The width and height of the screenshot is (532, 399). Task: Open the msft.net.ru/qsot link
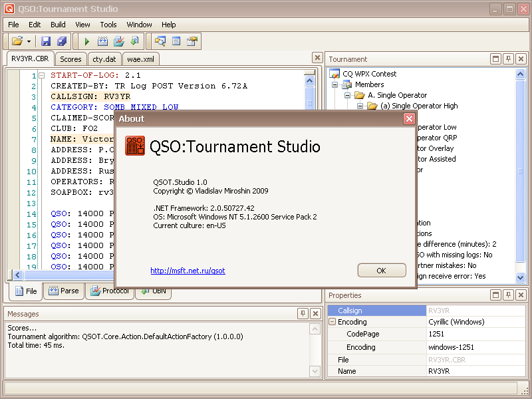pos(188,271)
